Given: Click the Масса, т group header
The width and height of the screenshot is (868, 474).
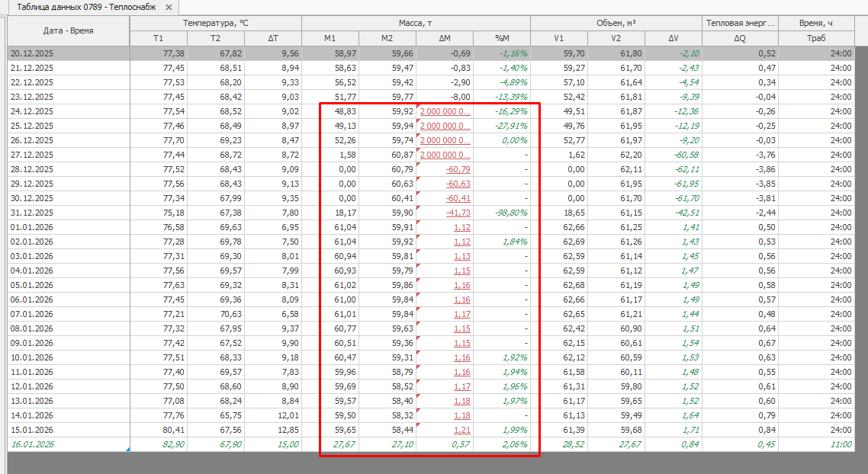Looking at the screenshot, I should click(416, 24).
